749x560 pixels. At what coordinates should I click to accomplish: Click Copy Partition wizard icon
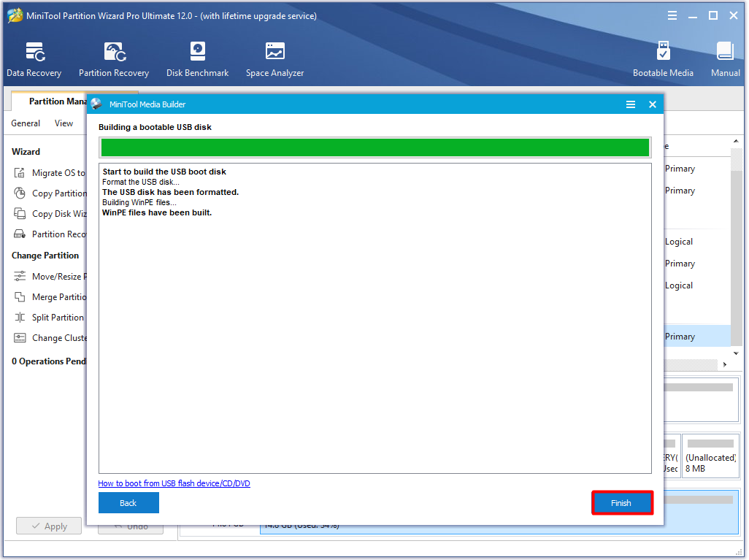click(x=20, y=193)
